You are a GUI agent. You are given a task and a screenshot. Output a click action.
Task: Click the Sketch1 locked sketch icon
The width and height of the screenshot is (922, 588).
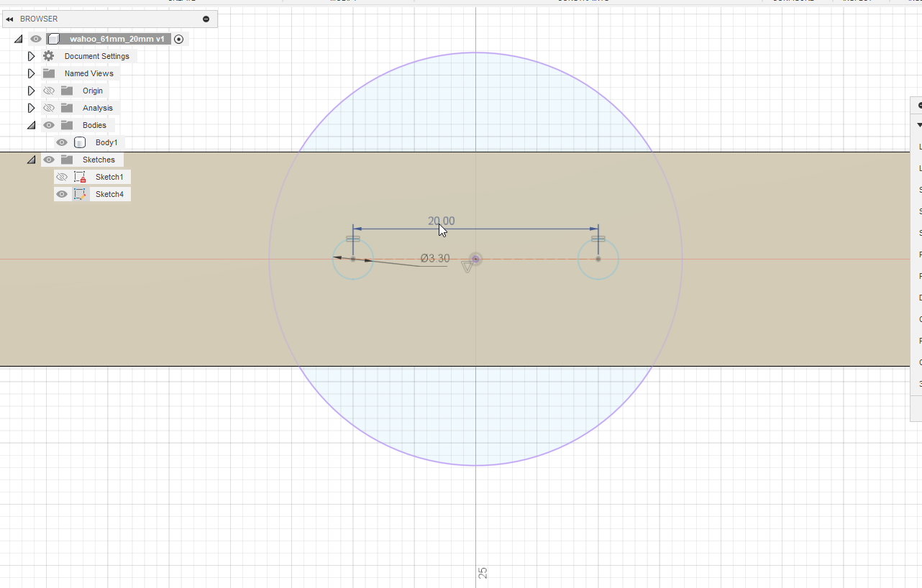pos(80,177)
